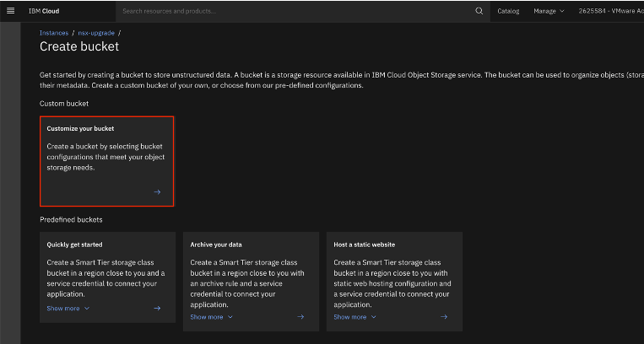Click the IBM Cloud logo
This screenshot has height=344, width=644.
42,11
